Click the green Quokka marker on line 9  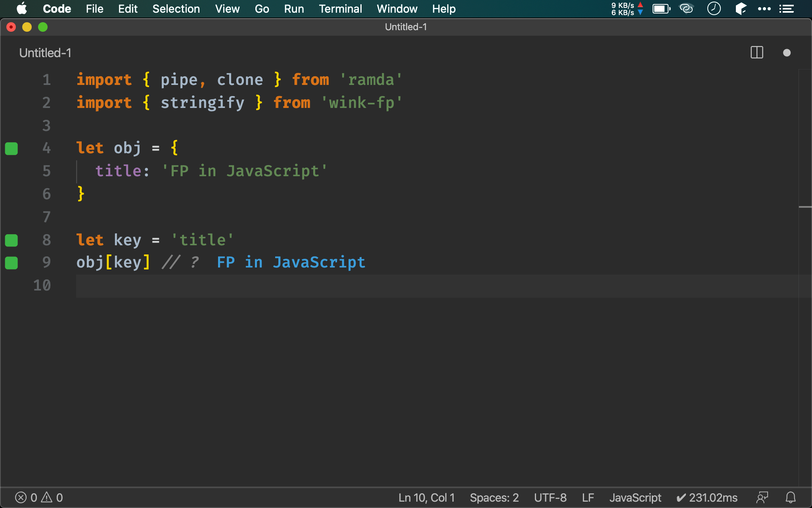[11, 263]
